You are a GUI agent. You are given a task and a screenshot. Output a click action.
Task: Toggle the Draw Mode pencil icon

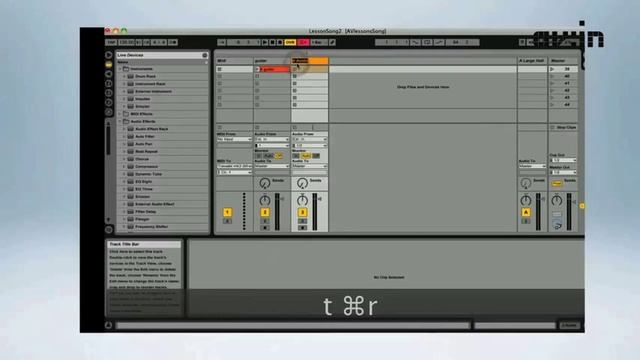pos(332,42)
